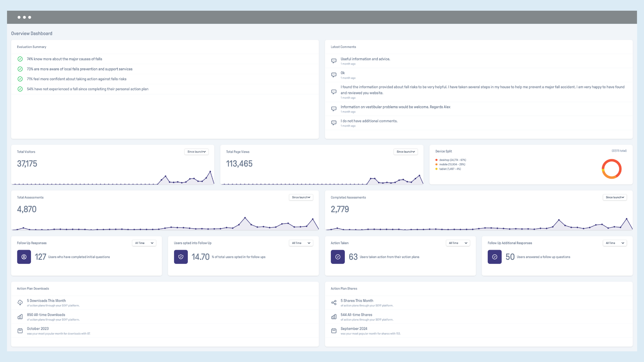Open the Users opted into Follow Up All Time dropdown
This screenshot has width=644, height=362.
[301, 243]
